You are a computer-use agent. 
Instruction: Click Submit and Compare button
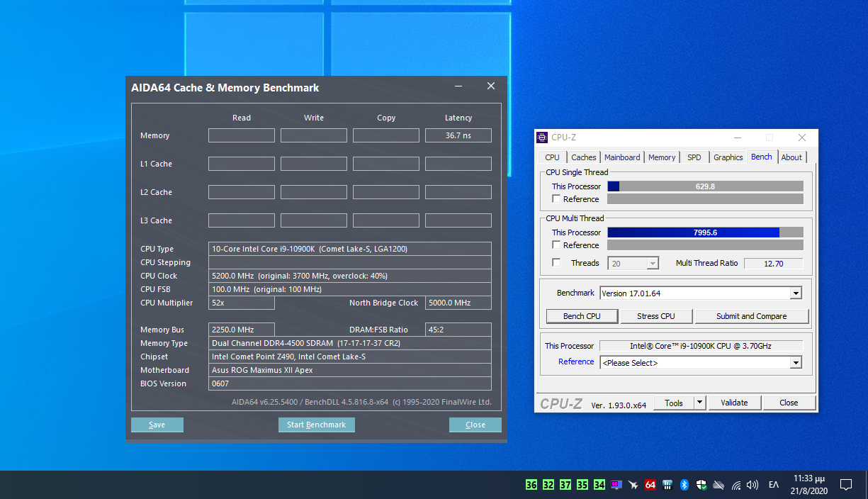pyautogui.click(x=752, y=316)
